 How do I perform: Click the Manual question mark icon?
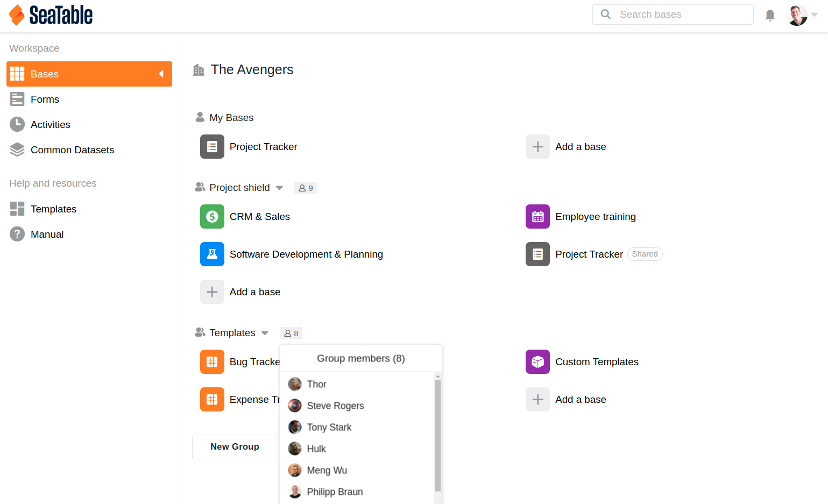17,234
